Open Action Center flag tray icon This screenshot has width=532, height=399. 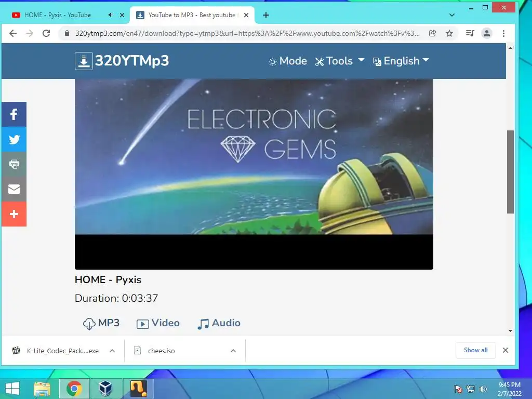(x=458, y=389)
